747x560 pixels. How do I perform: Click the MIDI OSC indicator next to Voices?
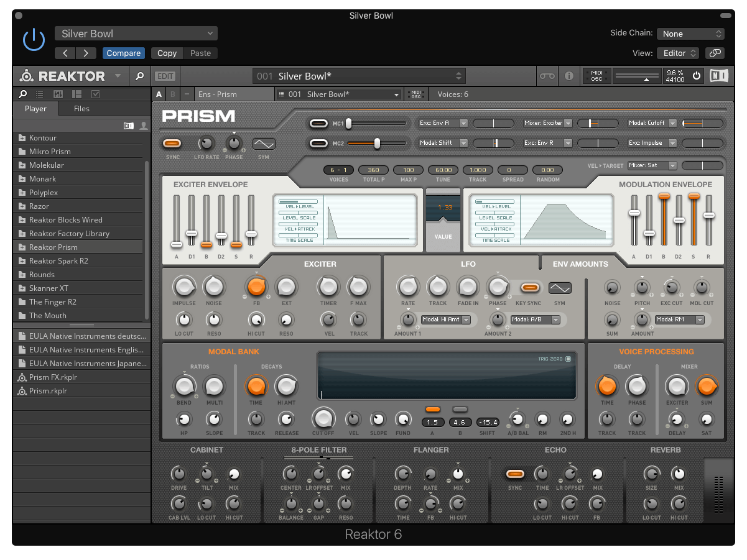click(415, 94)
